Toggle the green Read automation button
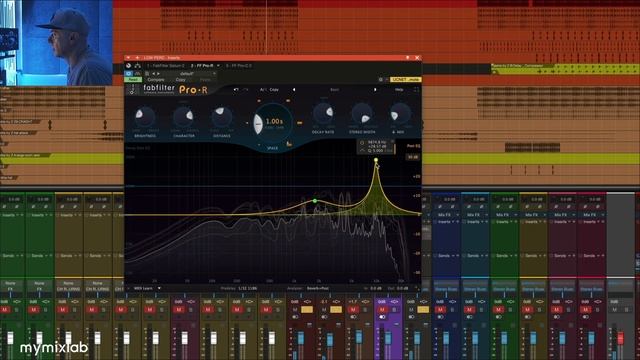 coord(133,80)
